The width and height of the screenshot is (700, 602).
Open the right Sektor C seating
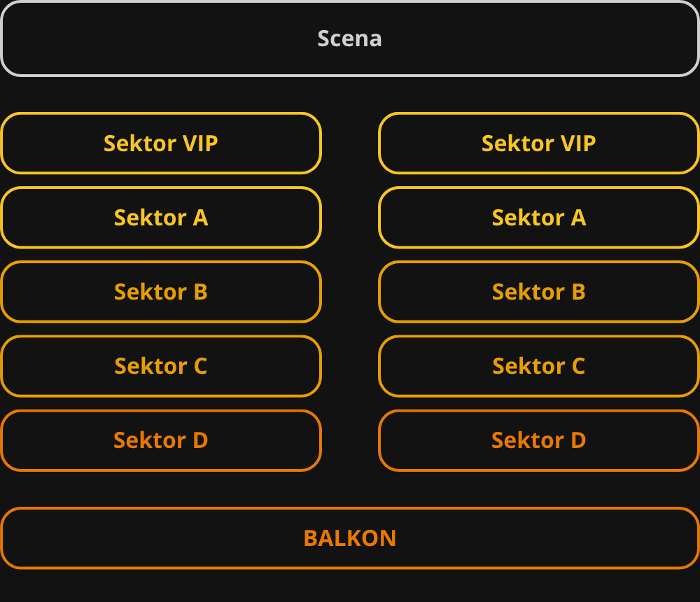[x=539, y=366]
